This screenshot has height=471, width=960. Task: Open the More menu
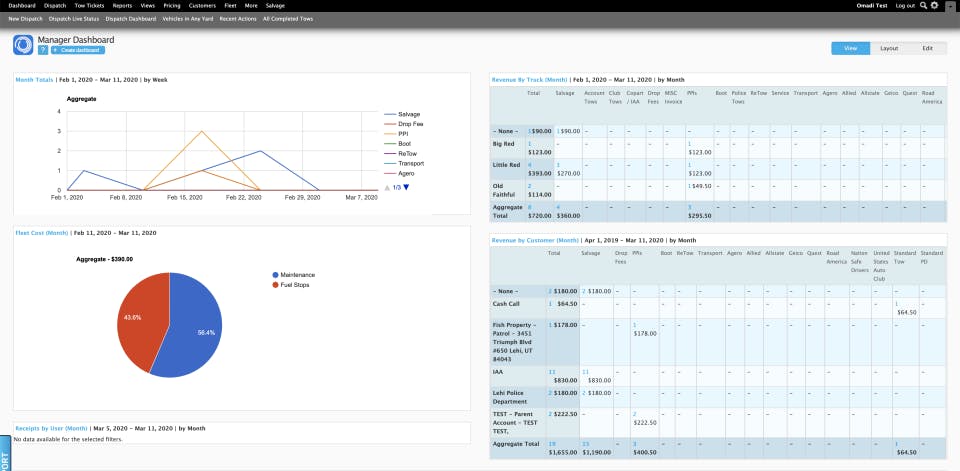[x=251, y=6]
